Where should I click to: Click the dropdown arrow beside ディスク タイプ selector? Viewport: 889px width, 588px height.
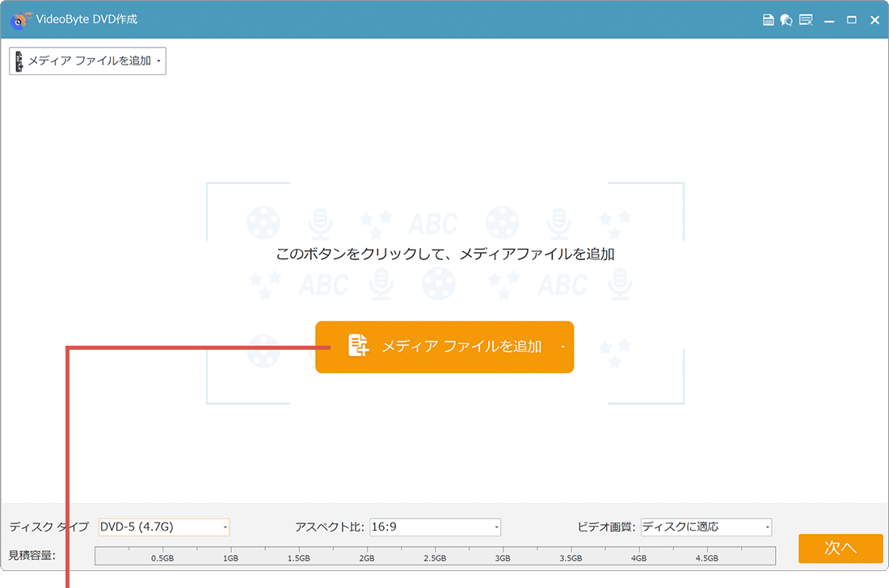223,527
